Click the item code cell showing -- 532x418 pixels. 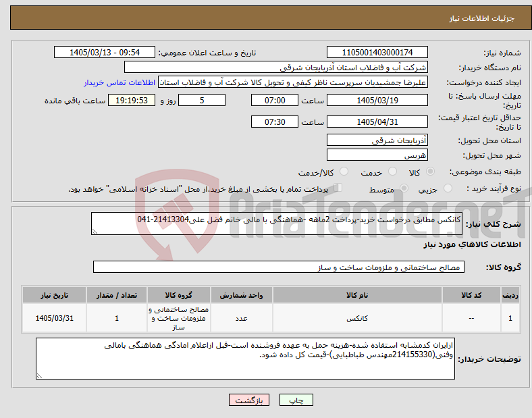click(471, 318)
